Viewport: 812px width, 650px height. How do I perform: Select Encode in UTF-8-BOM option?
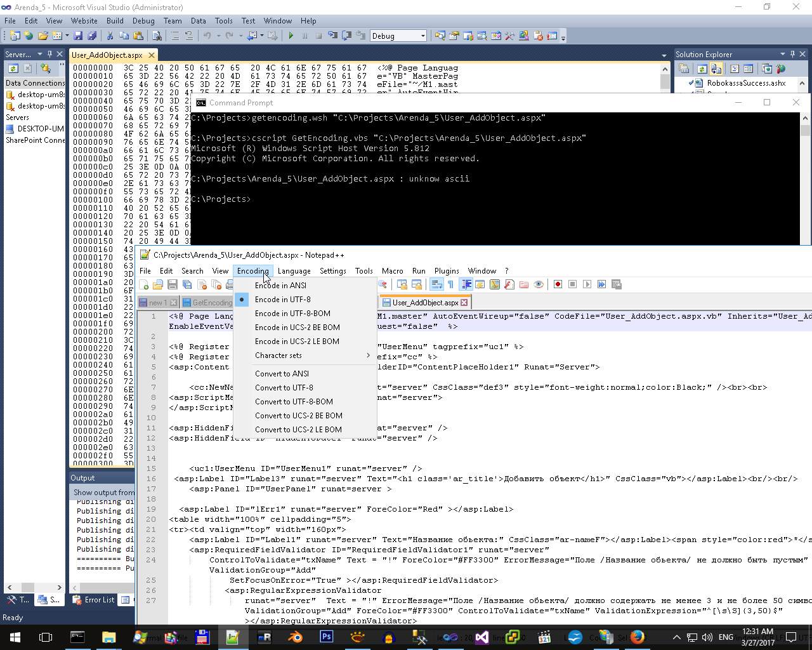tap(292, 314)
